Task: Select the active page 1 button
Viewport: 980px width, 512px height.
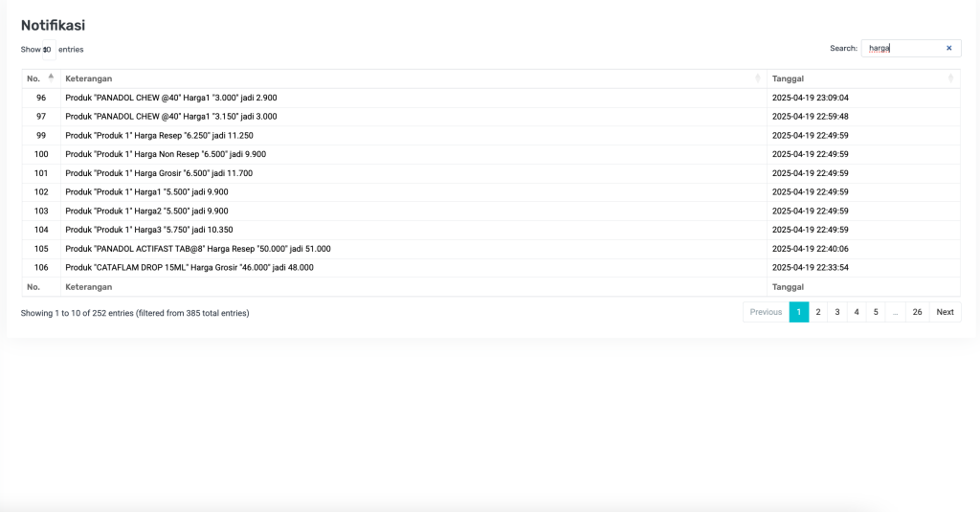Action: click(798, 312)
